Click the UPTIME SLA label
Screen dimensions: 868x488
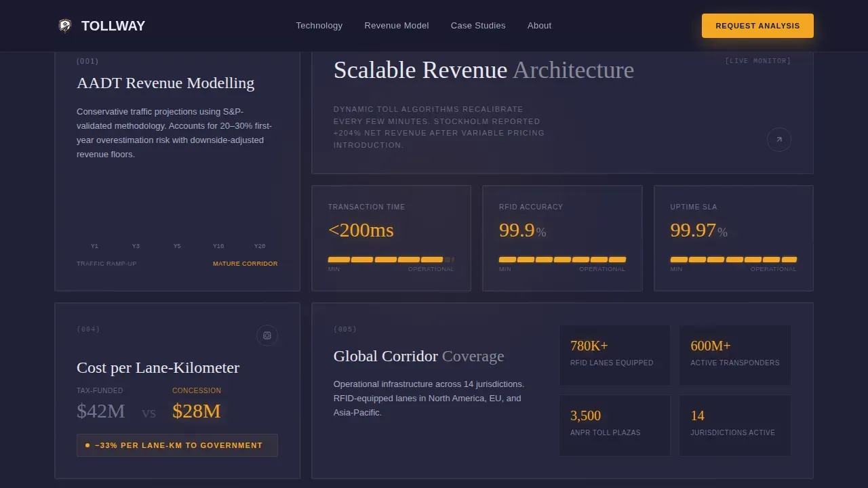[694, 207]
